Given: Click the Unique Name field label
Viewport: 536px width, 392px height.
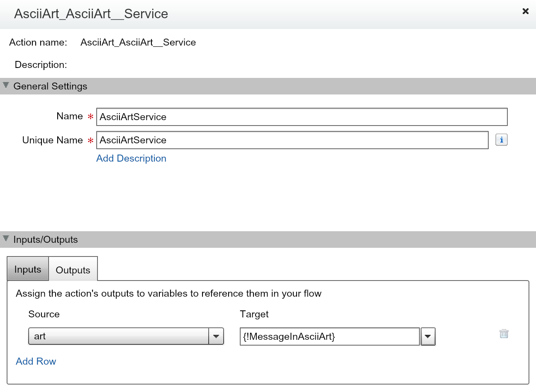Looking at the screenshot, I should click(53, 140).
